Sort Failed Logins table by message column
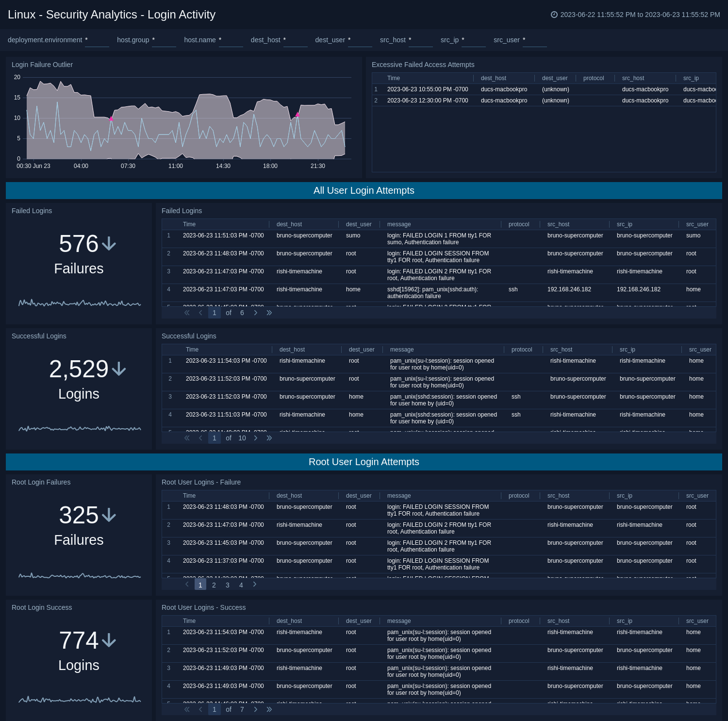728x721 pixels. tap(399, 224)
